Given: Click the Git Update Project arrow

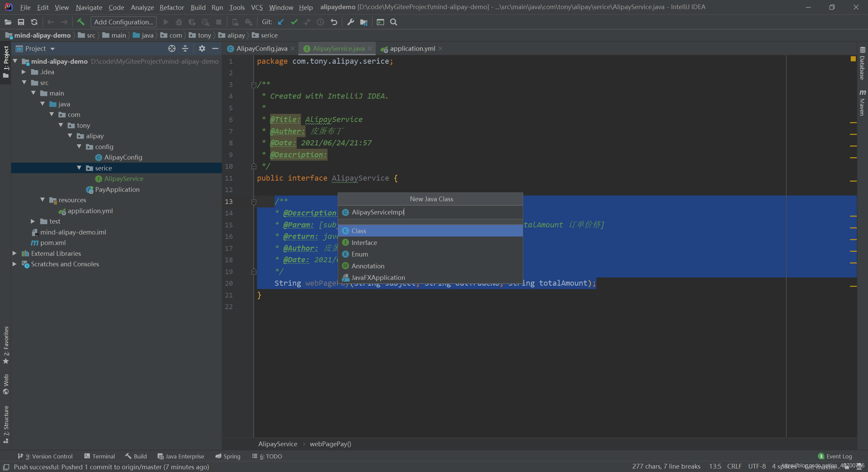Looking at the screenshot, I should (x=281, y=22).
